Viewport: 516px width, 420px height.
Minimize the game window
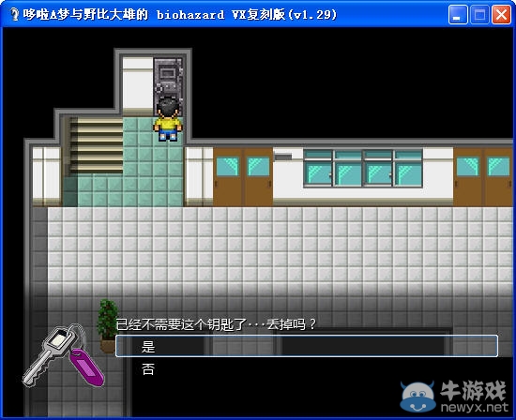[458, 15]
